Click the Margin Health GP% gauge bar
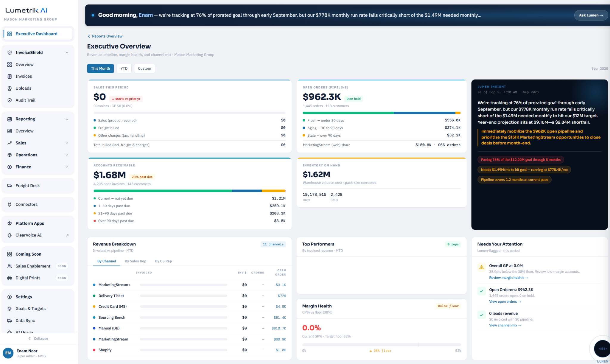The height and width of the screenshot is (364, 610). click(x=382, y=345)
